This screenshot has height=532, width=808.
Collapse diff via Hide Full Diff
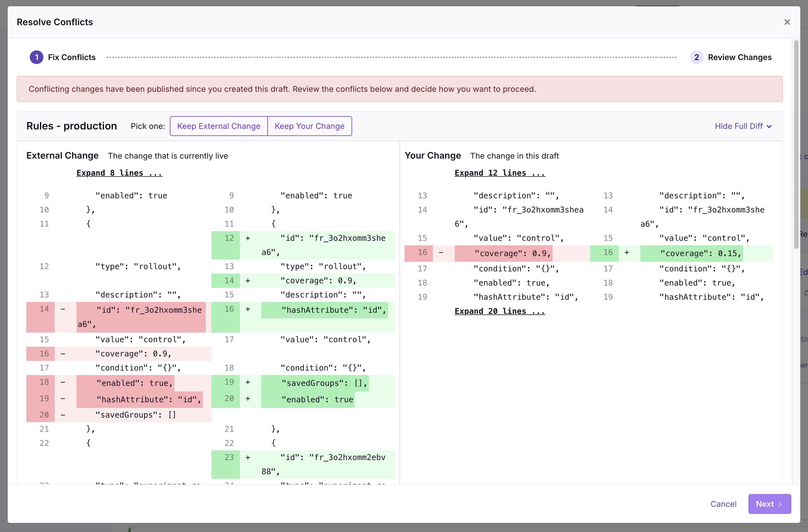(739, 126)
